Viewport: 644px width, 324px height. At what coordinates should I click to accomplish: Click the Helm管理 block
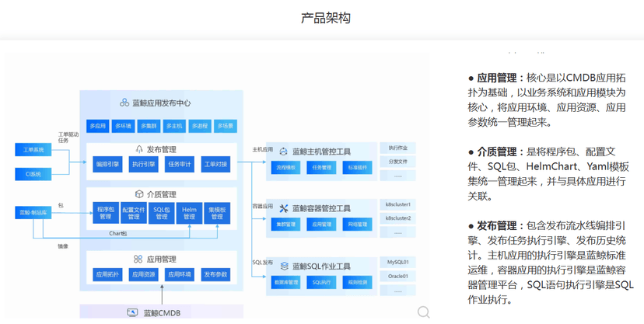(189, 213)
